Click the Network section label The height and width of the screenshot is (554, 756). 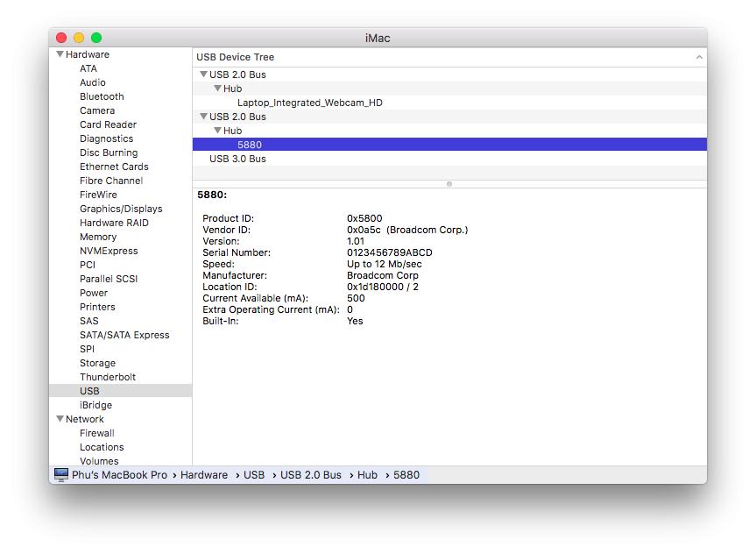pyautogui.click(x=84, y=419)
